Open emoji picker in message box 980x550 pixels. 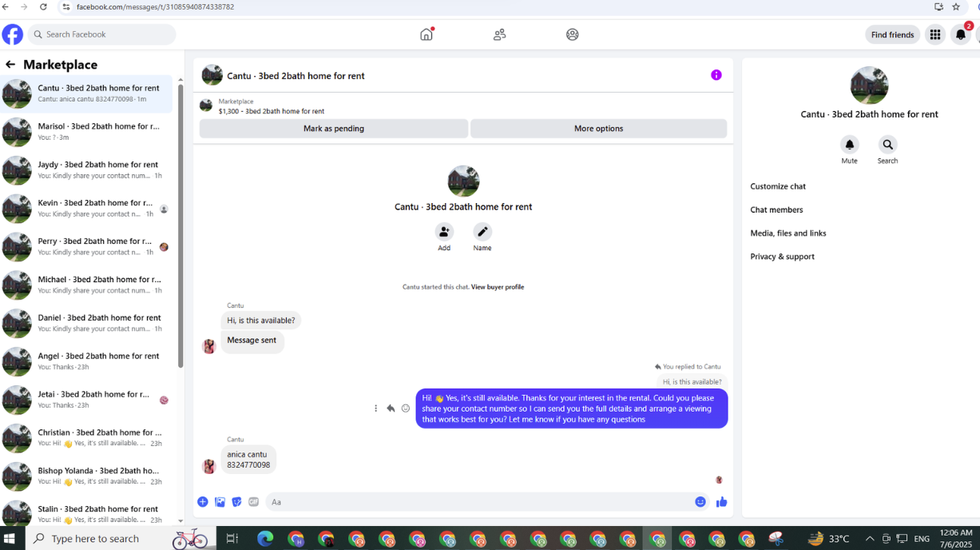[x=700, y=502]
